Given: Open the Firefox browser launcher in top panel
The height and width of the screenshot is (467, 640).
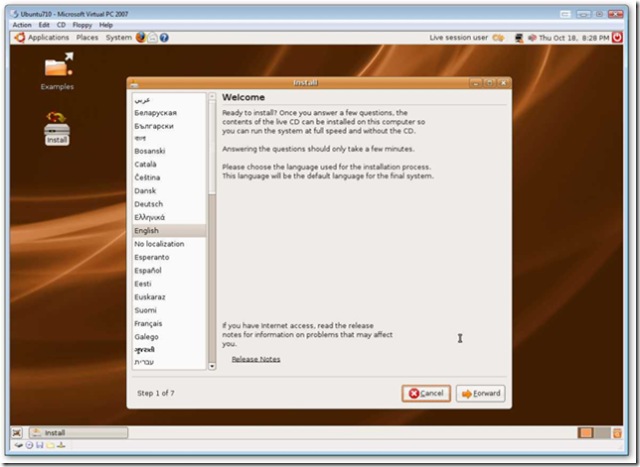Looking at the screenshot, I should coord(141,37).
